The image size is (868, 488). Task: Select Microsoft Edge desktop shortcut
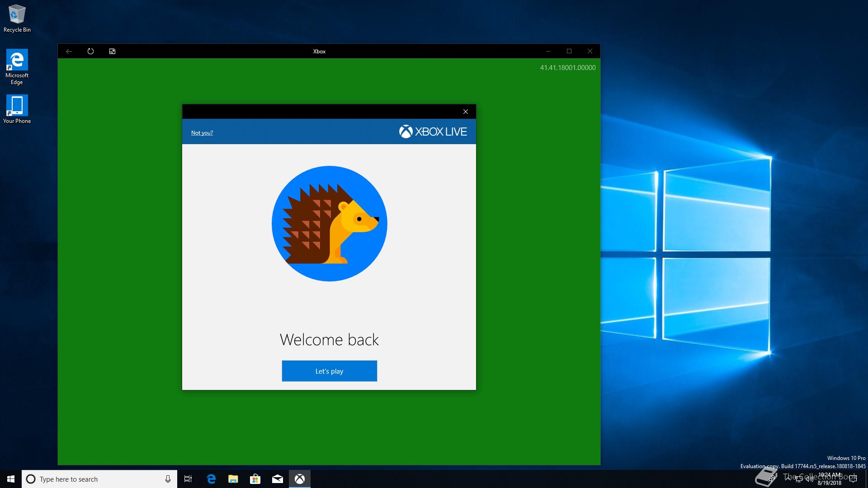[x=17, y=67]
